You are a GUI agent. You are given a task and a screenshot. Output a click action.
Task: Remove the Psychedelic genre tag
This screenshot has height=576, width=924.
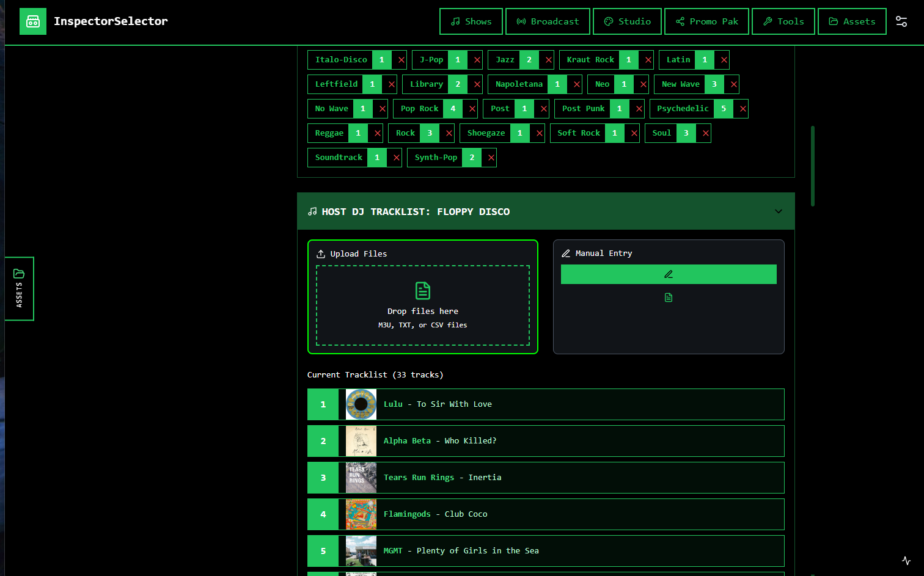click(x=743, y=109)
